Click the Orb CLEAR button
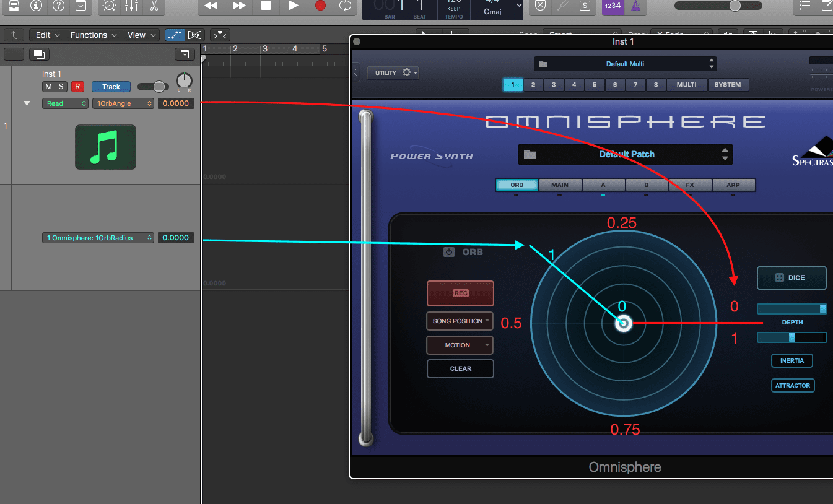 [460, 368]
